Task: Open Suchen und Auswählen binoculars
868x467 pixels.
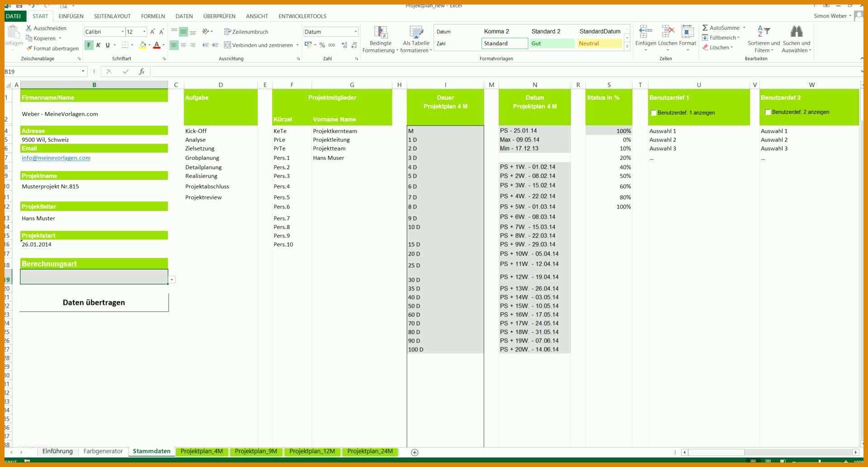Action: coord(797,39)
